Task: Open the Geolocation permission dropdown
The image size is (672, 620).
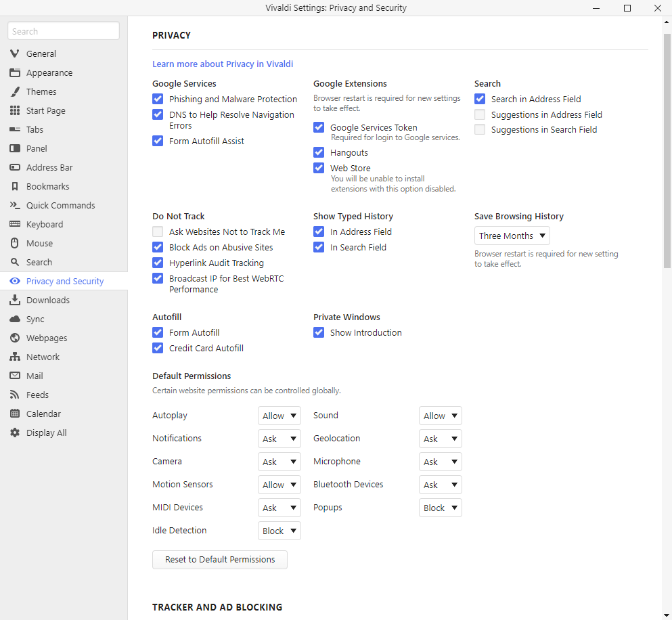Action: pyautogui.click(x=441, y=439)
